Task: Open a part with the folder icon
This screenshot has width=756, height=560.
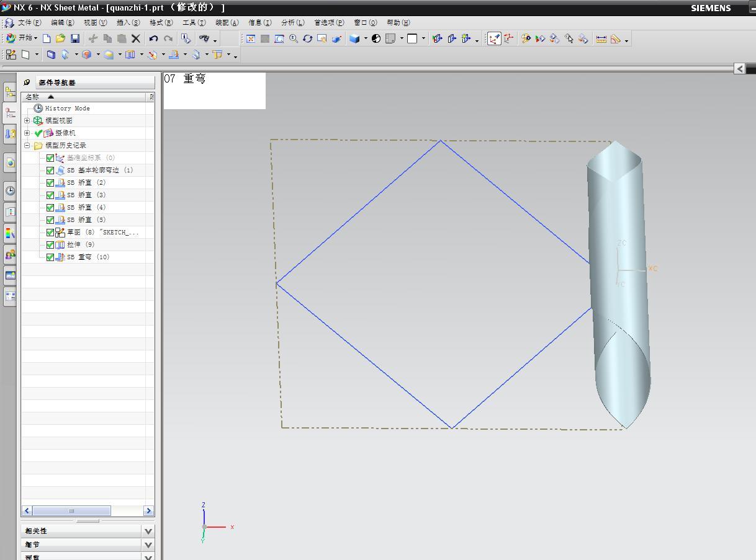Action: (60, 38)
